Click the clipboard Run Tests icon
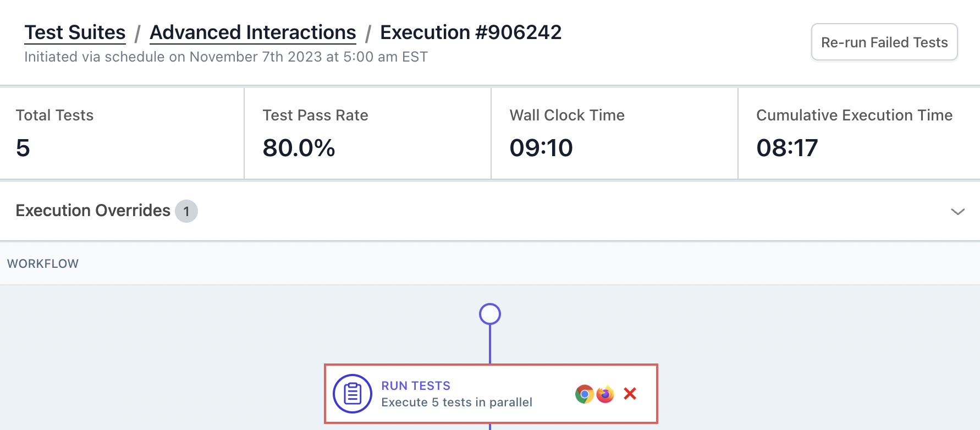The height and width of the screenshot is (430, 980). pyautogui.click(x=353, y=394)
